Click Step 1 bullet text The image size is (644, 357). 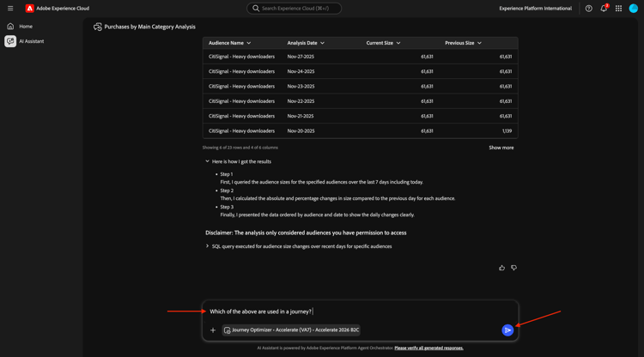(x=227, y=174)
